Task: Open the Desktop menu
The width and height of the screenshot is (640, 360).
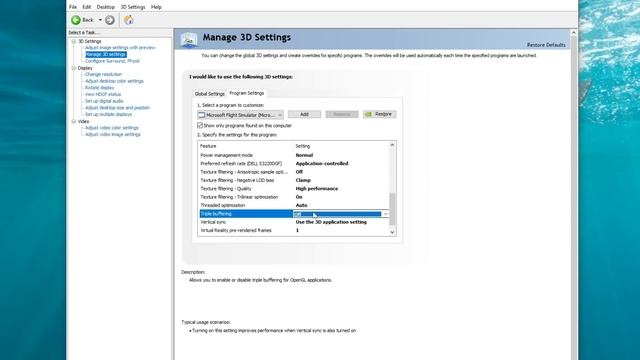Action: click(x=106, y=7)
